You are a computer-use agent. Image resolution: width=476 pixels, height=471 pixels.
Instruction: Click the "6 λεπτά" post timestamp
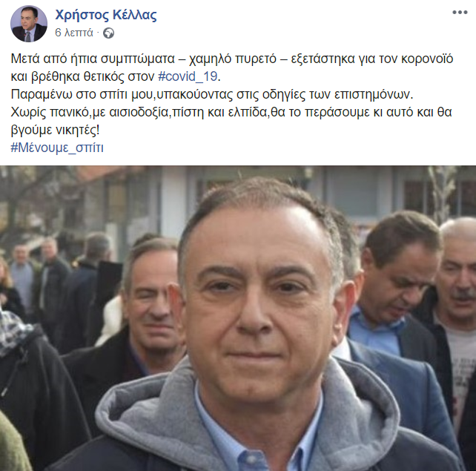click(73, 33)
